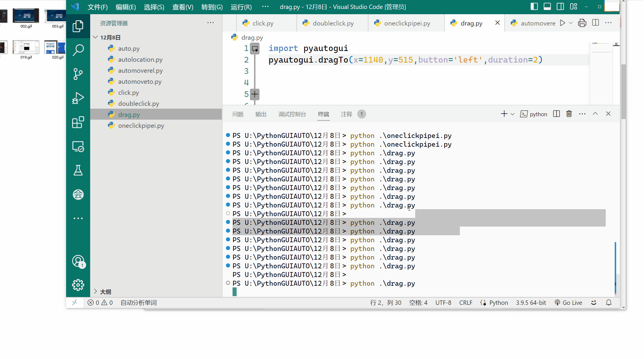
Task: Open the 查看(V) menu
Action: 183,7
